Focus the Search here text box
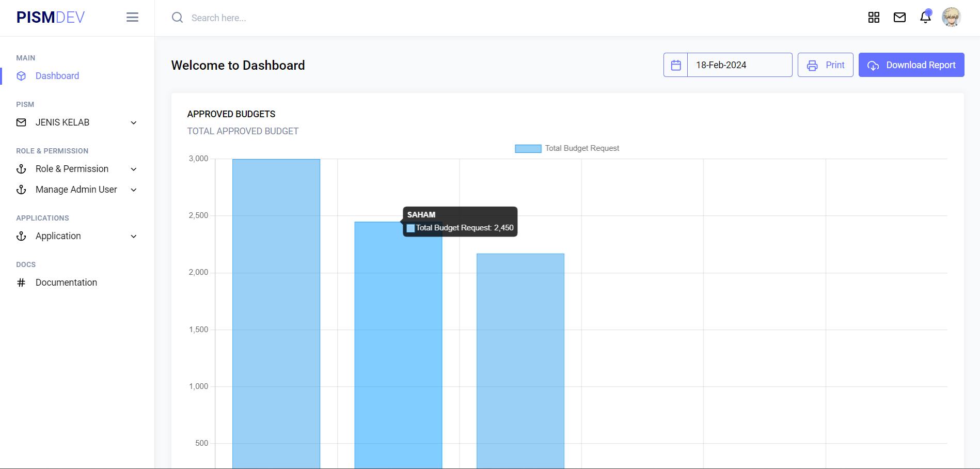 310,18
